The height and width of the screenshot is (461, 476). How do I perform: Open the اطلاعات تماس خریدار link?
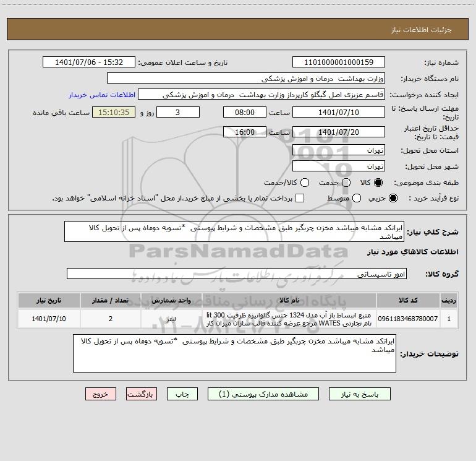(102, 95)
